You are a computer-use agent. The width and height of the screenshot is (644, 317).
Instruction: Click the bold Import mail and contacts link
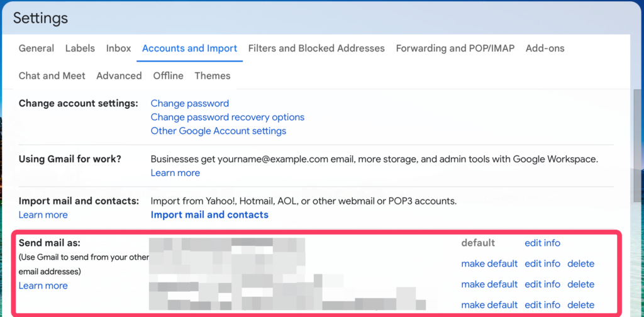(209, 214)
